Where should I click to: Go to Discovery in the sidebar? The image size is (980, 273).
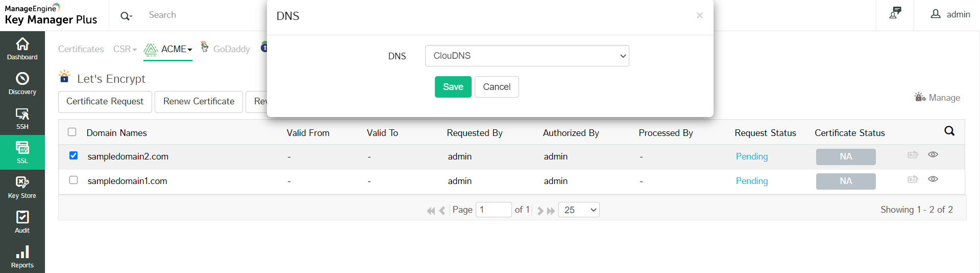22,83
